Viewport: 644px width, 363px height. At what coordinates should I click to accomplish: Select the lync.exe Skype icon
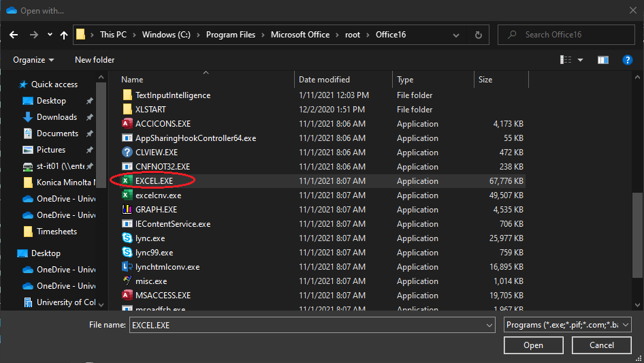127,238
